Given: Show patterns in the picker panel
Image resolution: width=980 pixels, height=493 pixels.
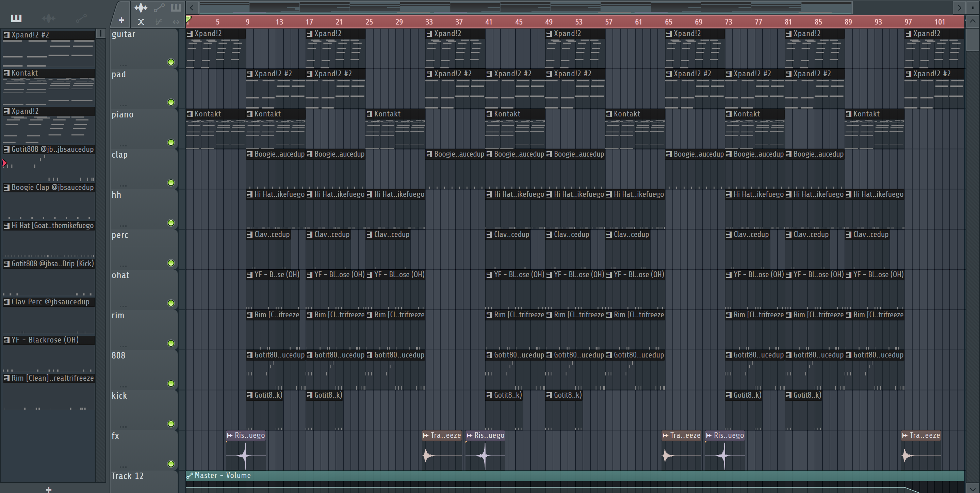Looking at the screenshot, I should pyautogui.click(x=16, y=18).
